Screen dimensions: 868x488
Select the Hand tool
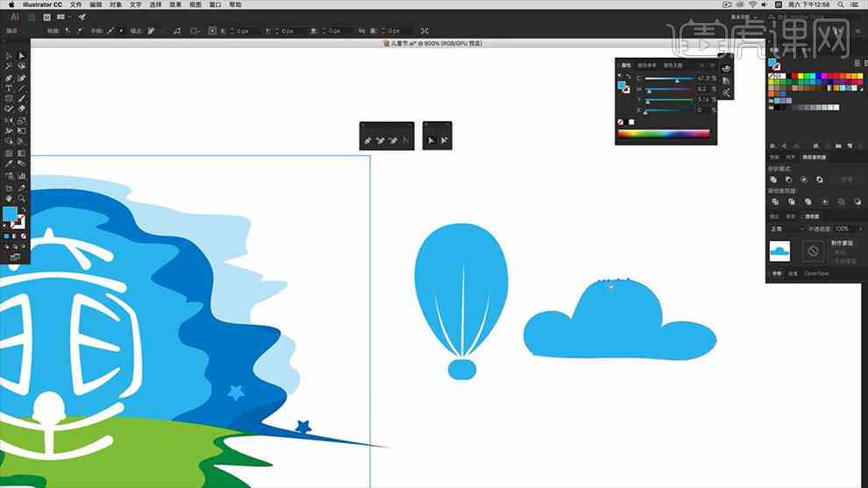pyautogui.click(x=9, y=198)
